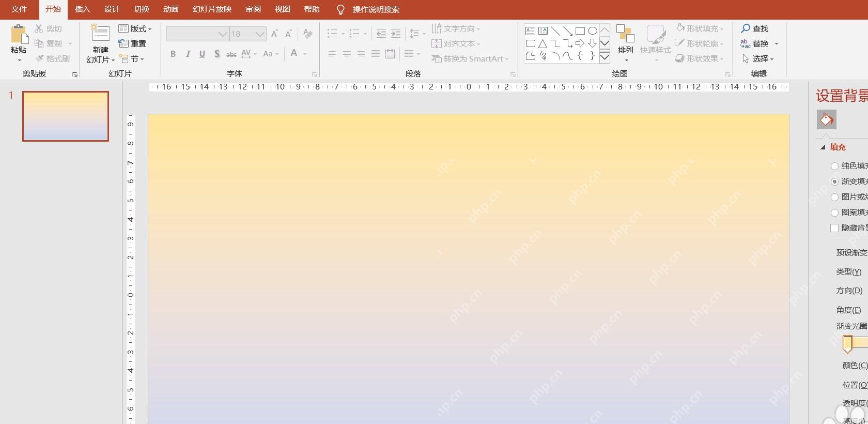Select the oval shape in shapes gallery
Image resolution: width=868 pixels, height=424 pixels.
click(593, 31)
